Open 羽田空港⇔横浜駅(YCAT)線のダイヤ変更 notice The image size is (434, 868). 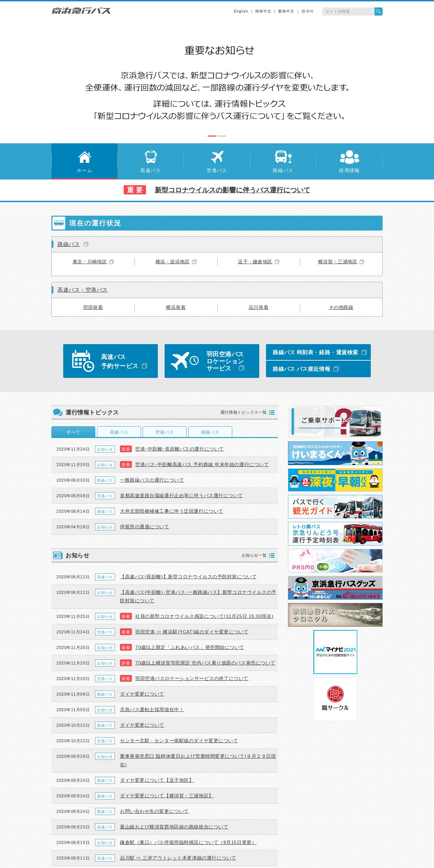click(192, 632)
